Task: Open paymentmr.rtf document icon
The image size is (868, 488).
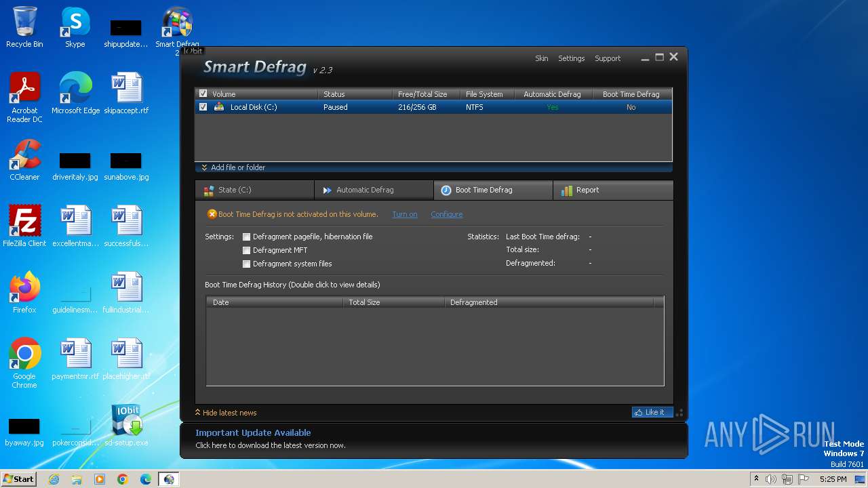Action: pyautogui.click(x=75, y=359)
